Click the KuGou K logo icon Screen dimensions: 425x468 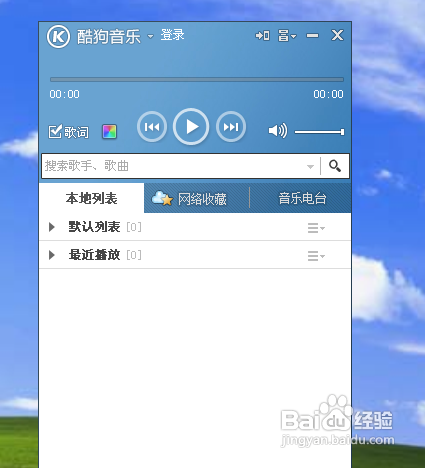58,36
